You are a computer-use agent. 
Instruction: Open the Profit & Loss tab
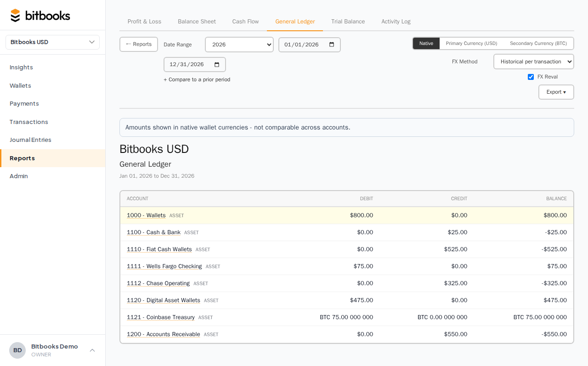pos(144,22)
